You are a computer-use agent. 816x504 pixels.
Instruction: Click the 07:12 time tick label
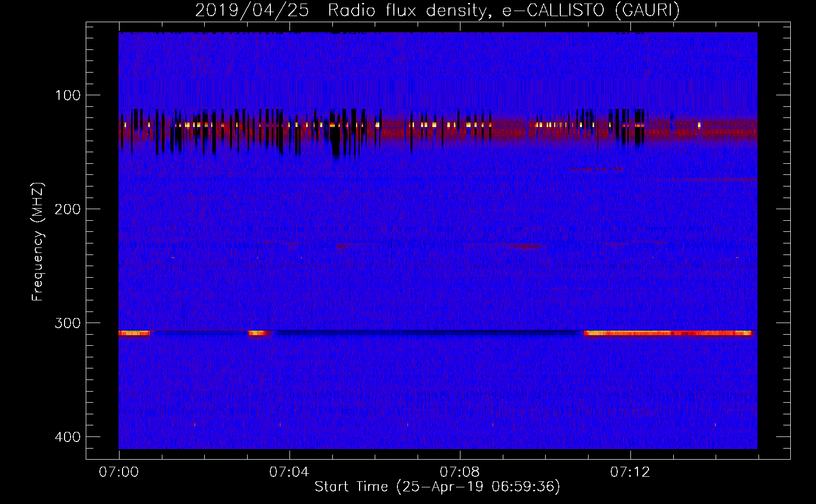click(x=630, y=472)
